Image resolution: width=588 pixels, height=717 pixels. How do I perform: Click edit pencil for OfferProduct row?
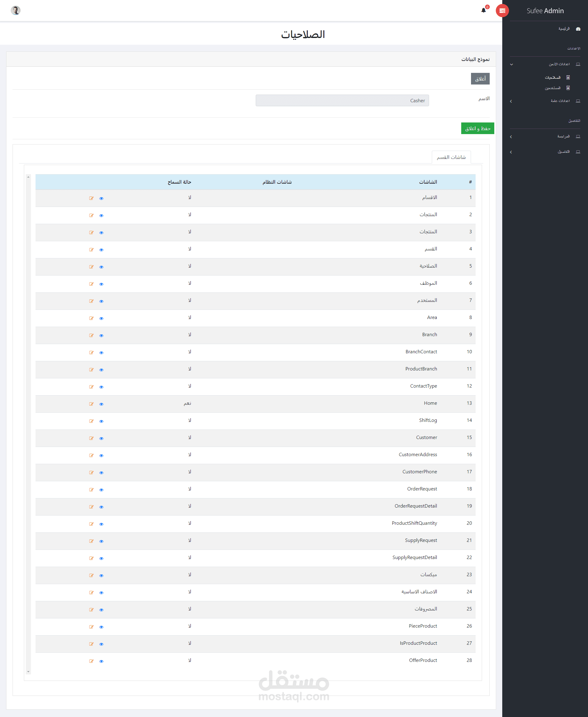click(91, 661)
